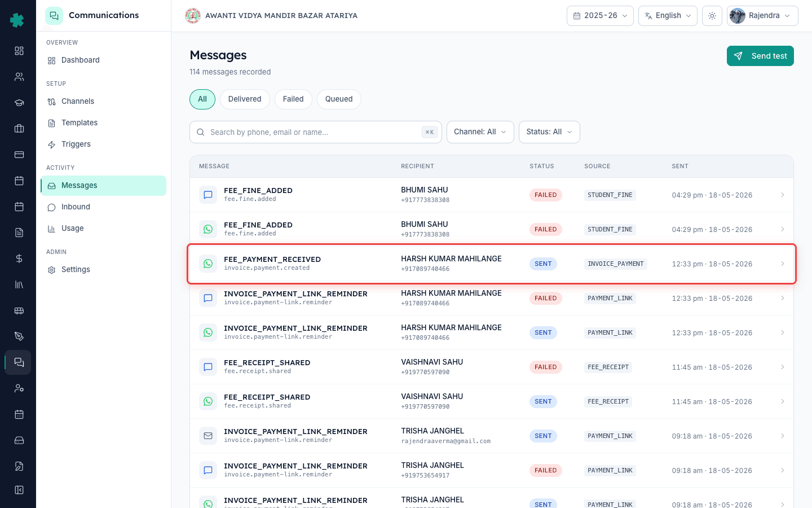Open the English language dropdown
The height and width of the screenshot is (508, 812).
668,16
